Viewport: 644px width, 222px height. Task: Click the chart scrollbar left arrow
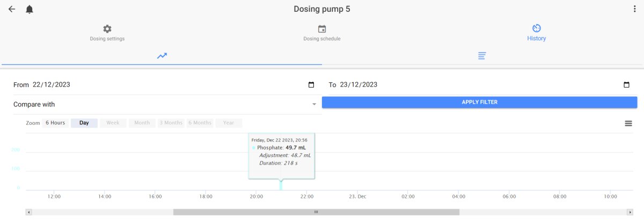tap(29, 212)
